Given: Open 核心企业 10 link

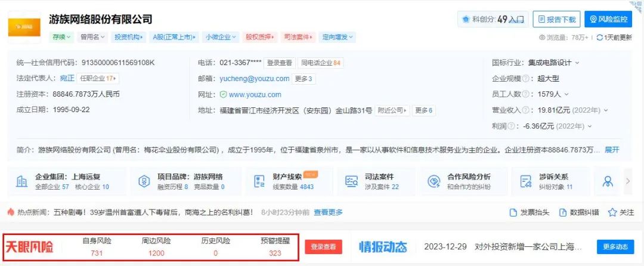Looking at the screenshot, I should (x=92, y=187).
